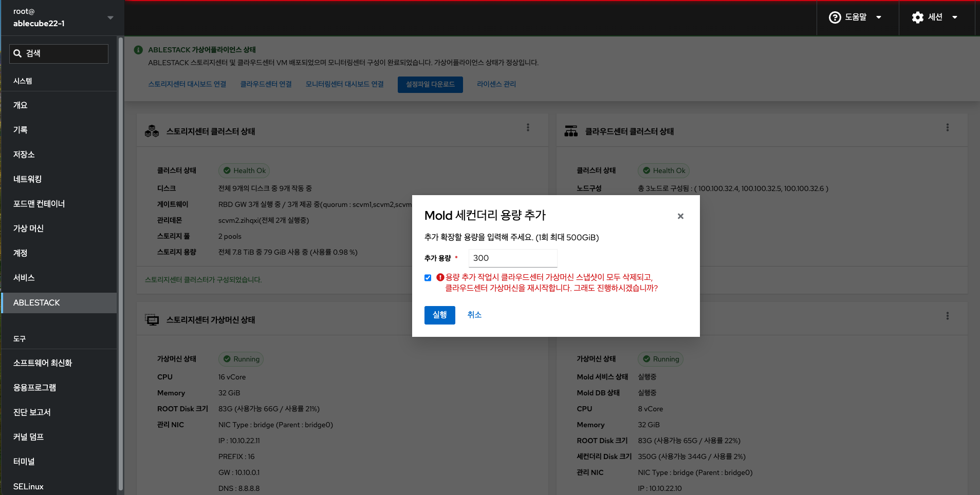Click the 검색 search field in sidebar
Viewport: 980px width, 495px height.
[59, 53]
